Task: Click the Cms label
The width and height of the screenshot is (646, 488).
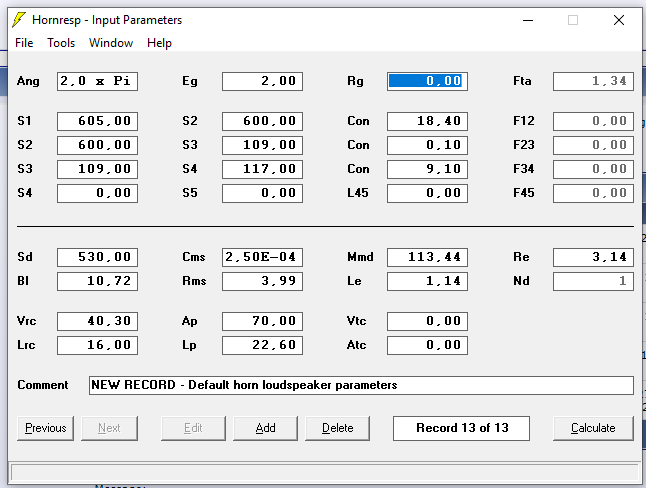Action: coord(194,257)
